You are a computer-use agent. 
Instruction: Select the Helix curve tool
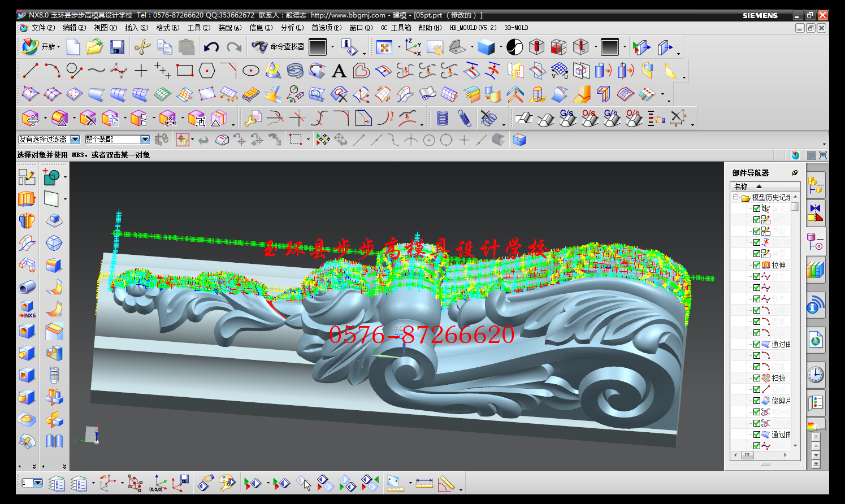(294, 71)
